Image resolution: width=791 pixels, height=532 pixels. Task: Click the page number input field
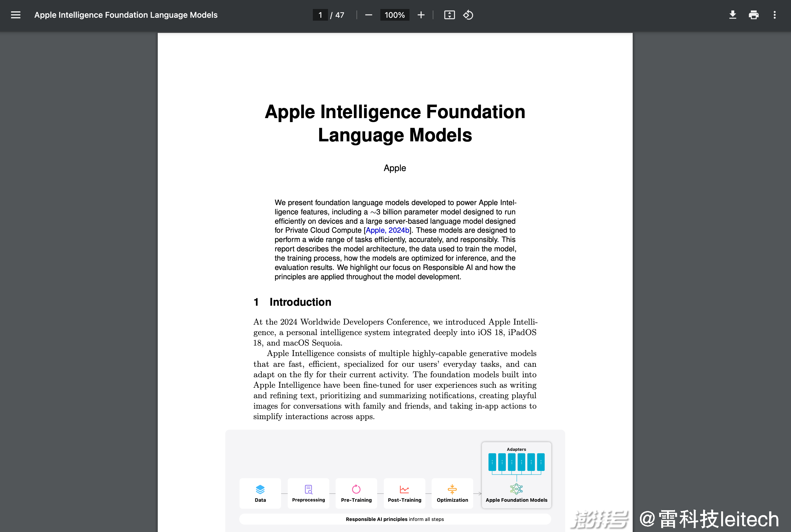tap(320, 15)
